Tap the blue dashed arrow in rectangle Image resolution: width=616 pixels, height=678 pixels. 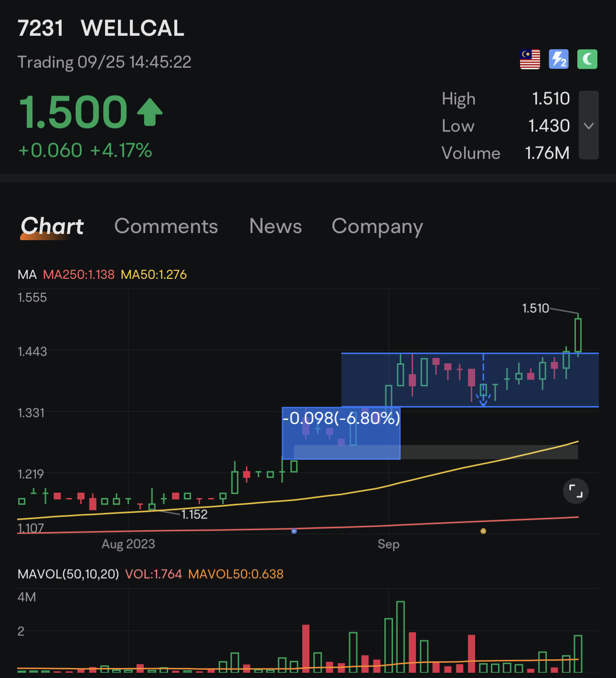483,381
